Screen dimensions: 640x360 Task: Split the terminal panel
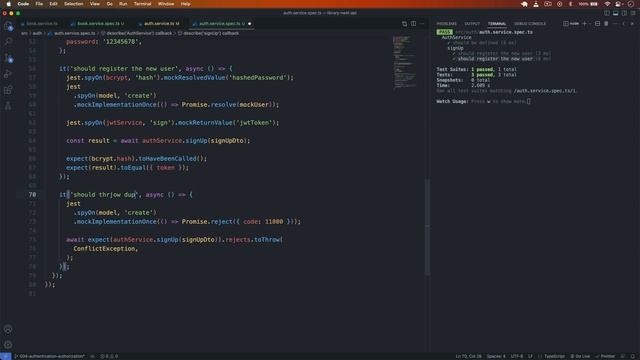pyautogui.click(x=598, y=24)
